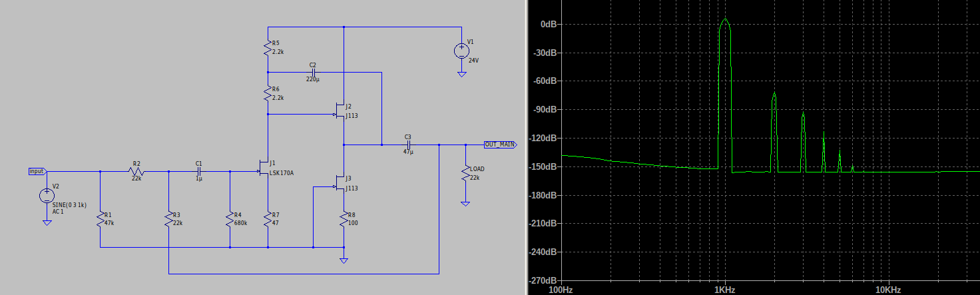Click the 47µ value of C3
This screenshot has height=295, width=980.
pyautogui.click(x=409, y=152)
